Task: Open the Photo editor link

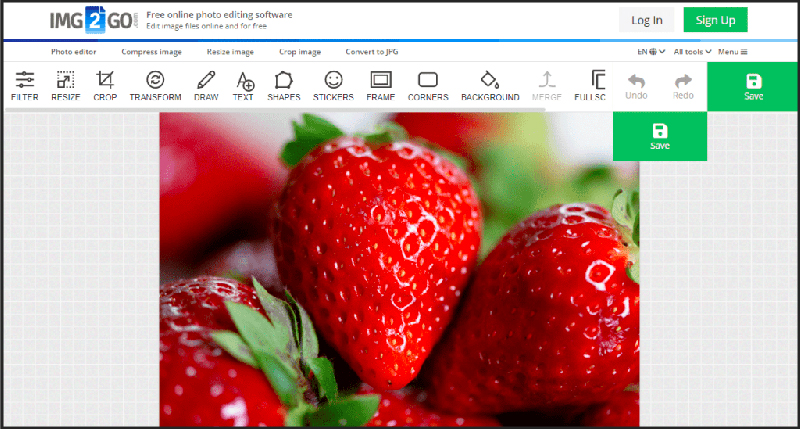Action: tap(73, 52)
